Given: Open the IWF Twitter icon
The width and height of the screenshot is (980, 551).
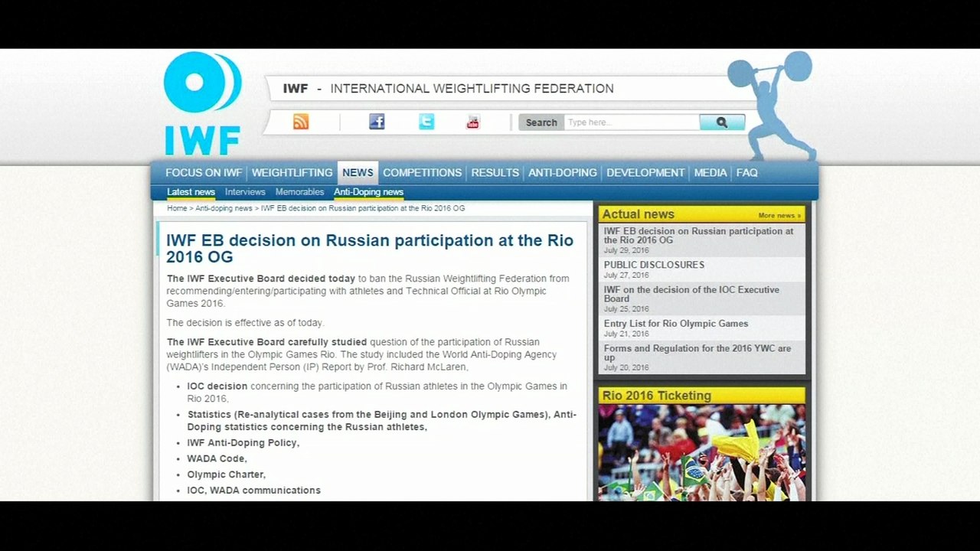Looking at the screenshot, I should pos(426,122).
